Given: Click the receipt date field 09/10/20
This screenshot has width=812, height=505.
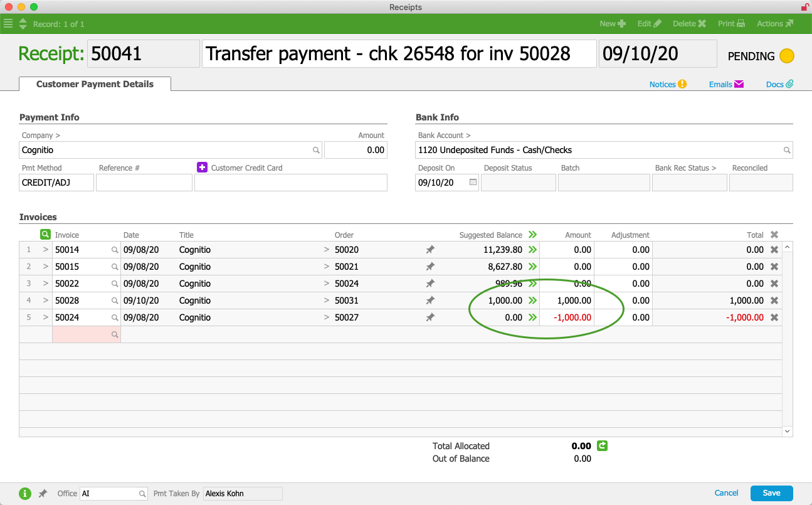Looking at the screenshot, I should point(658,54).
